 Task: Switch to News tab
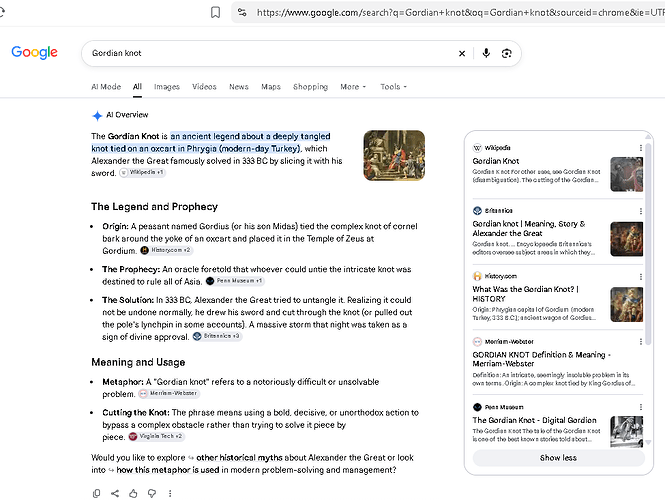pyautogui.click(x=239, y=87)
